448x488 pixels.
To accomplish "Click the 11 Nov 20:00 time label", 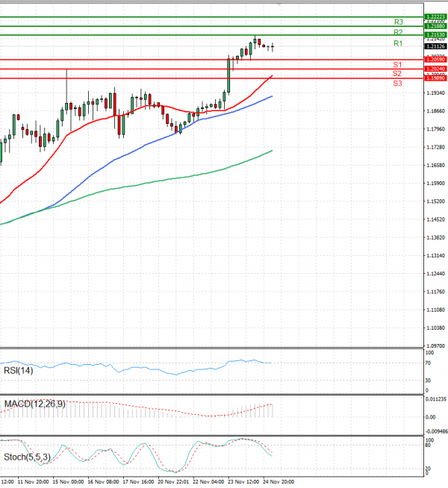I will click(x=33, y=482).
